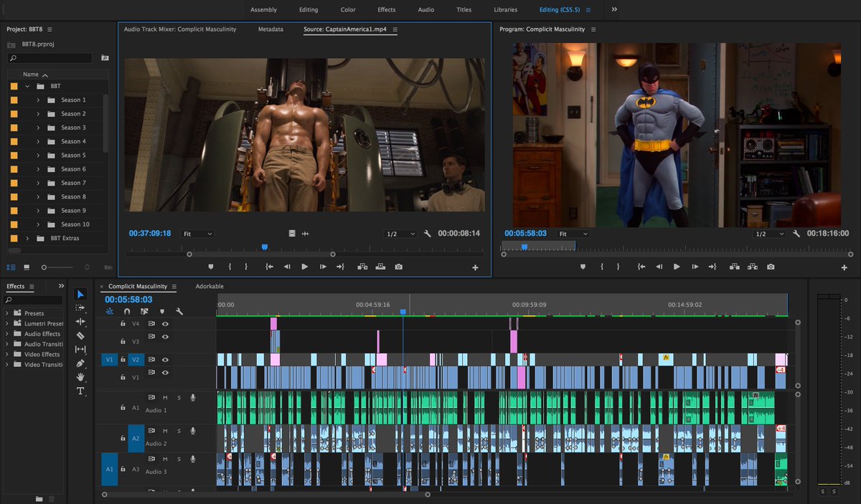Play the Source monitor clip

point(305,267)
